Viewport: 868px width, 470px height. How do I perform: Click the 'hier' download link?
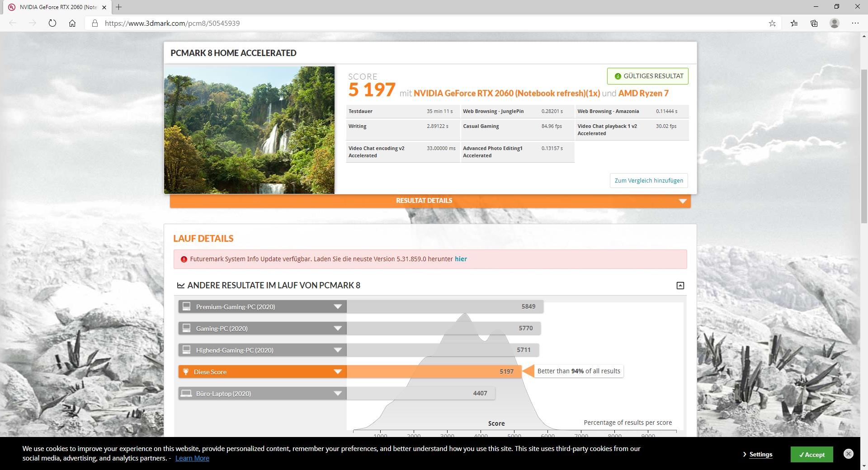(461, 259)
